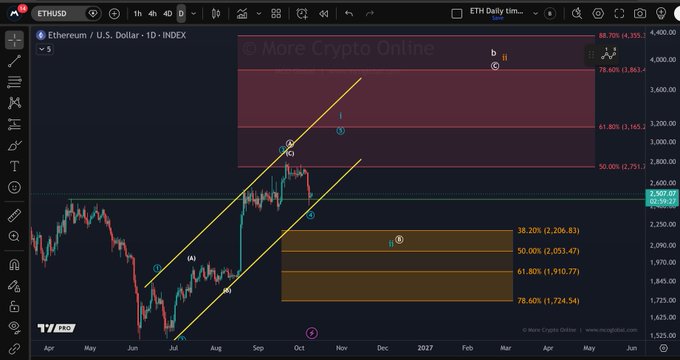Click the 61.80% (3,165 red retracement label
680x360 pixels.
pos(622,127)
